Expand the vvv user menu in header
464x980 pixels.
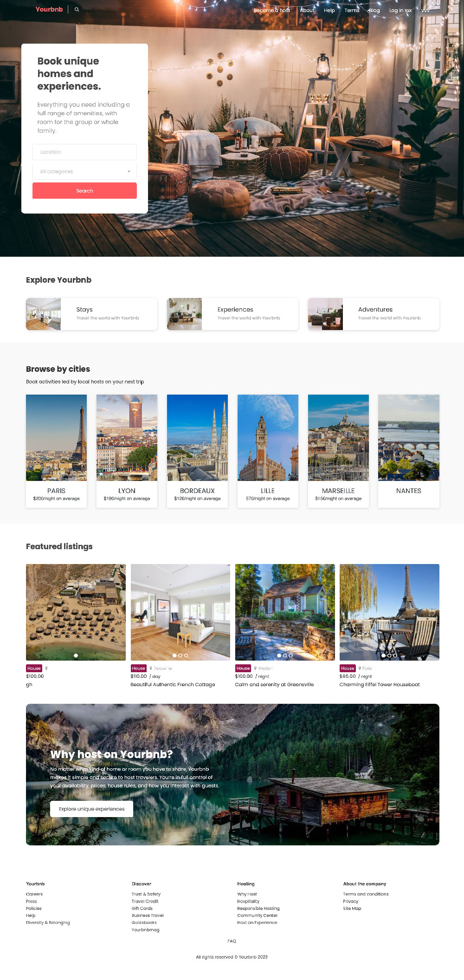click(x=425, y=10)
